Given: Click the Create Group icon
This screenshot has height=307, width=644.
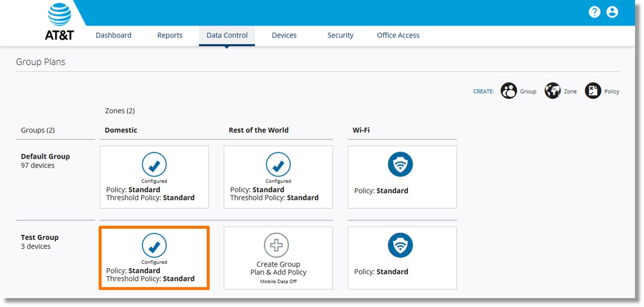Looking at the screenshot, I should [x=509, y=91].
